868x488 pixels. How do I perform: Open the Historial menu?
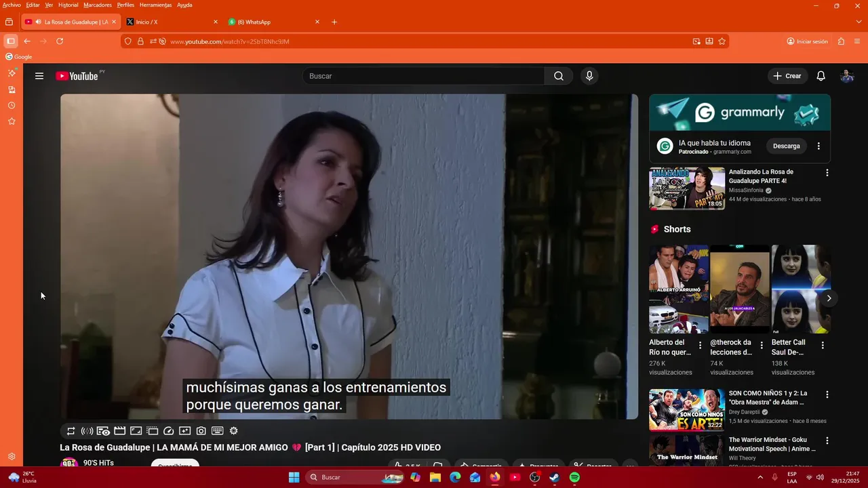68,5
